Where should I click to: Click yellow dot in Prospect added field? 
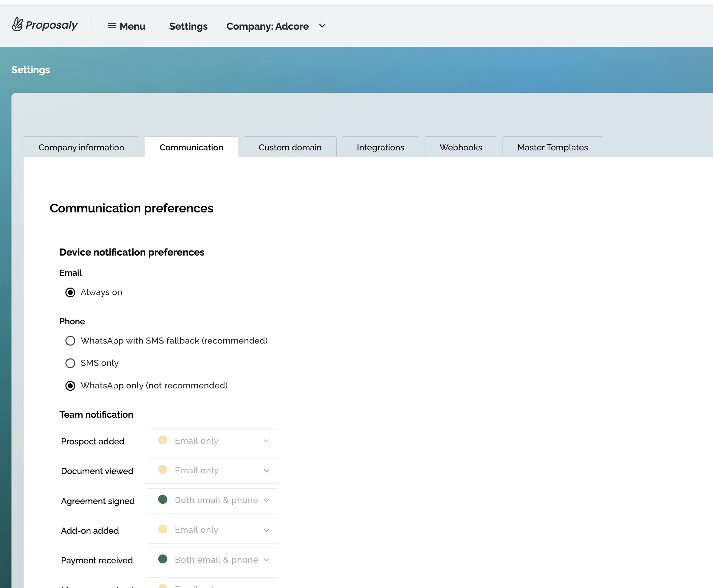click(163, 440)
